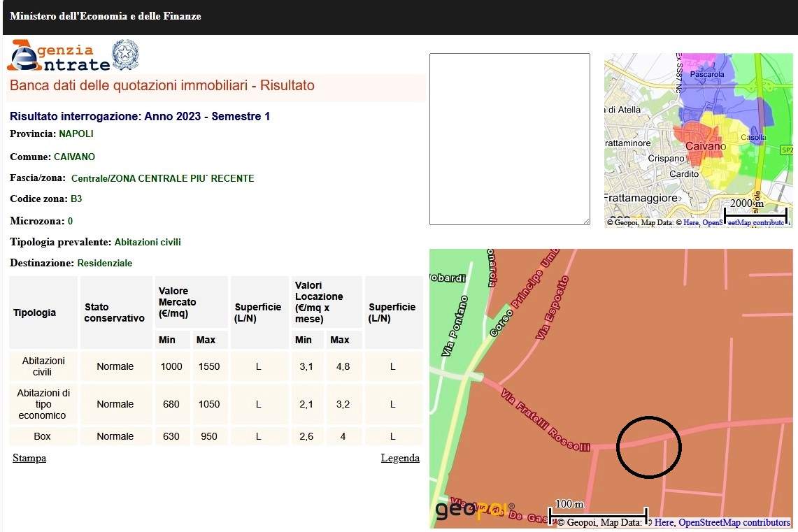Focus the empty text area box

[x=509, y=138]
